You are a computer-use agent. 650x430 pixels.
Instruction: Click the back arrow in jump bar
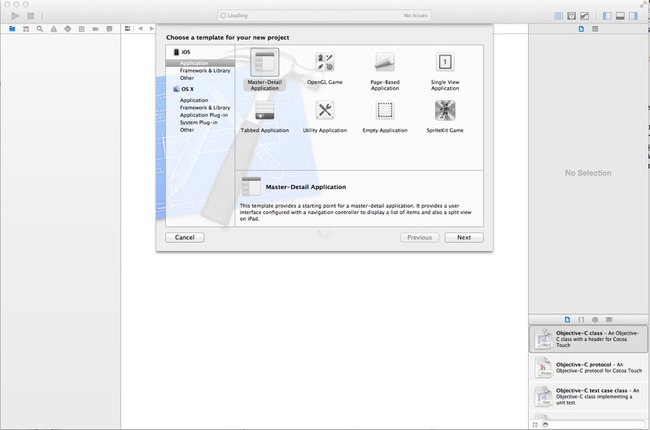click(141, 29)
